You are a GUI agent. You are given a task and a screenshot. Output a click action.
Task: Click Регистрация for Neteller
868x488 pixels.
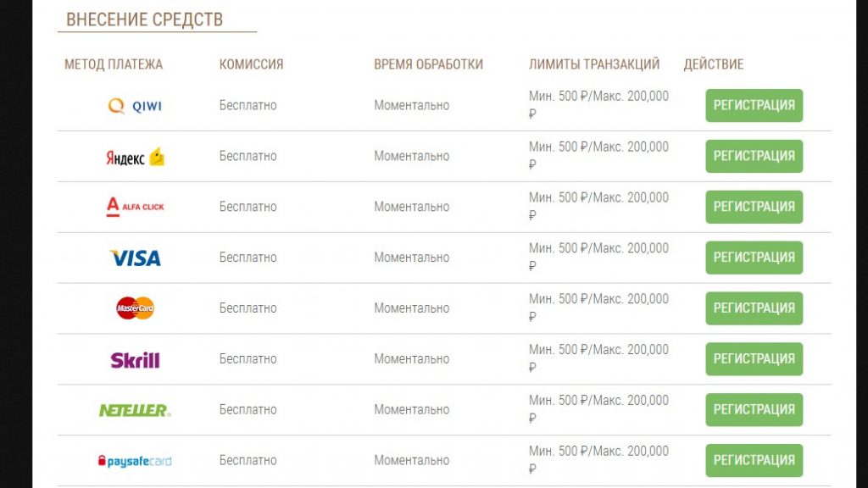[x=754, y=410]
